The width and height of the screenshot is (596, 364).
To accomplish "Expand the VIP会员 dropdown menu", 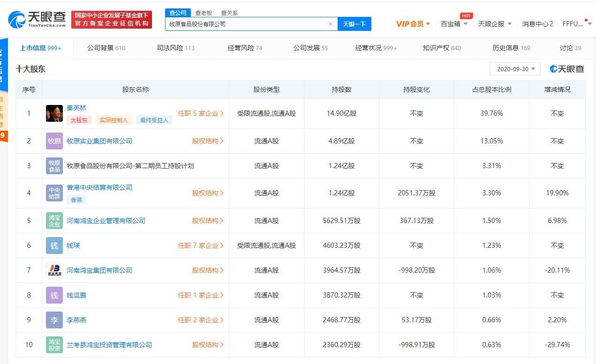I will [x=413, y=24].
